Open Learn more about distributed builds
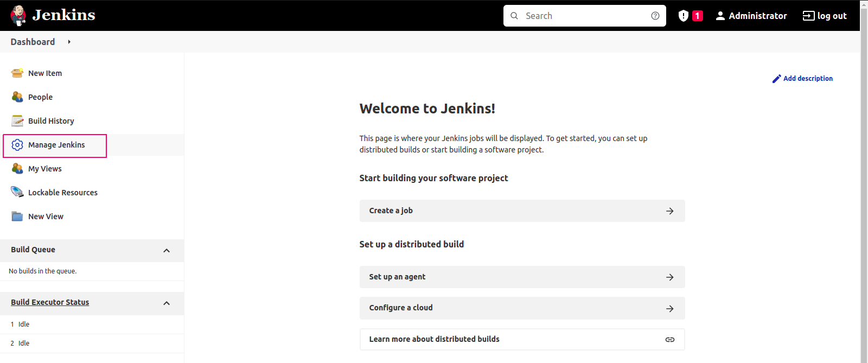 pos(522,339)
